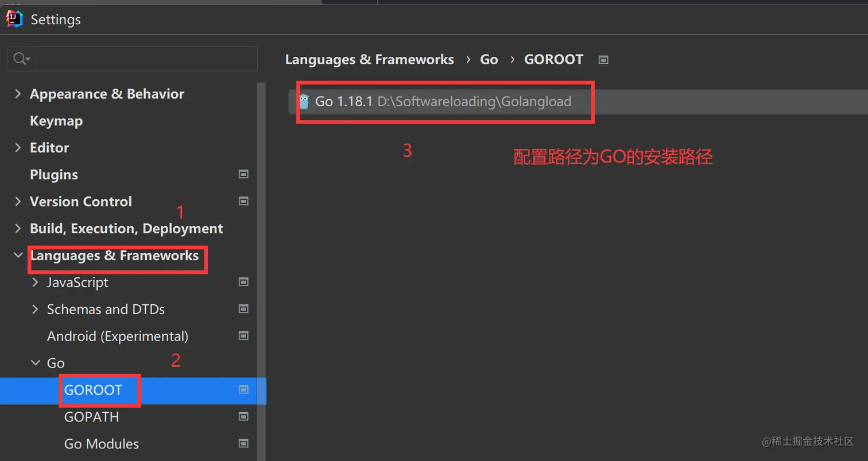Image resolution: width=868 pixels, height=461 pixels.
Task: Open Appearance & Behavior settings
Action: coord(107,94)
